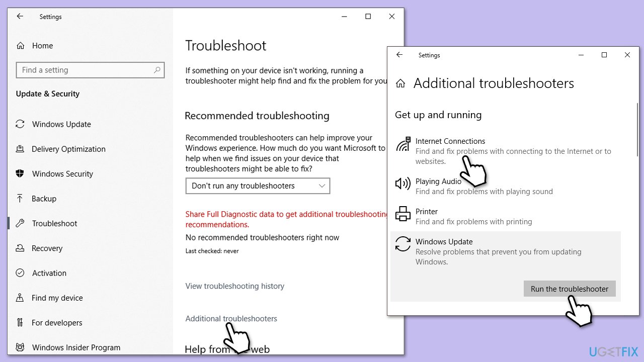644x362 pixels.
Task: Click the Windows Update sync icon in sidebar
Action: click(x=20, y=124)
